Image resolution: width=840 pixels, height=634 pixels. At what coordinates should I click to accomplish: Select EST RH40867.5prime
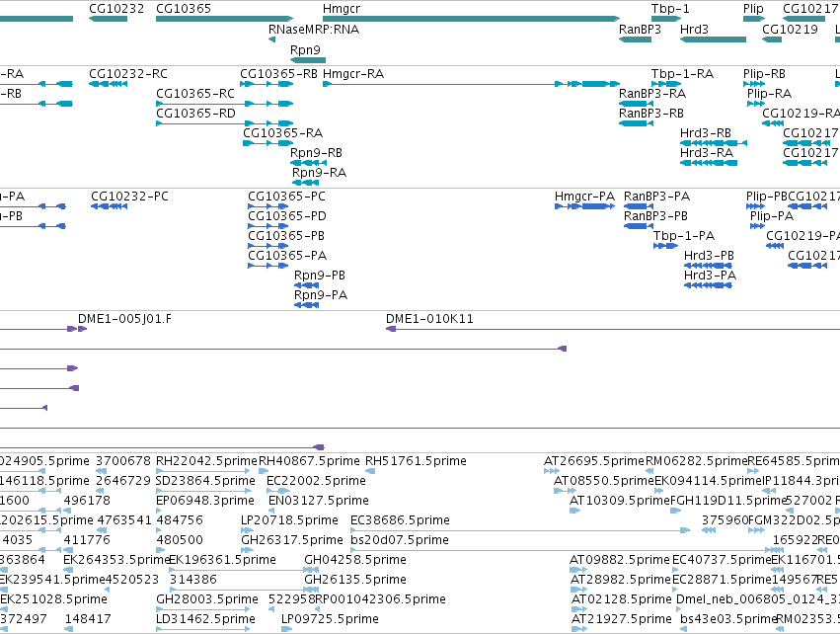point(309,461)
